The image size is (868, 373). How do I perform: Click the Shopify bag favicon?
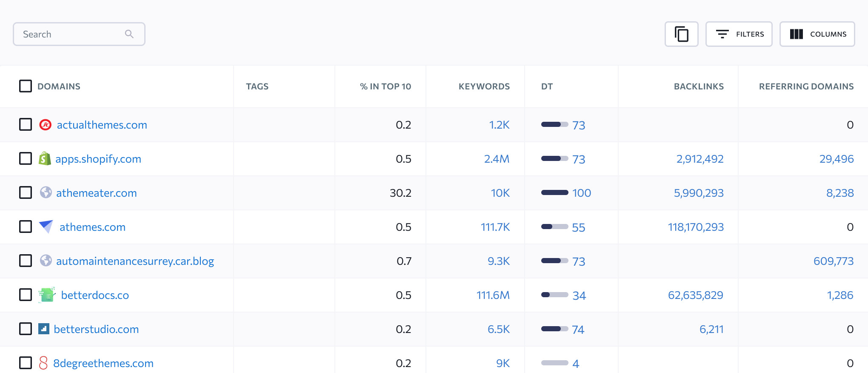coord(45,158)
